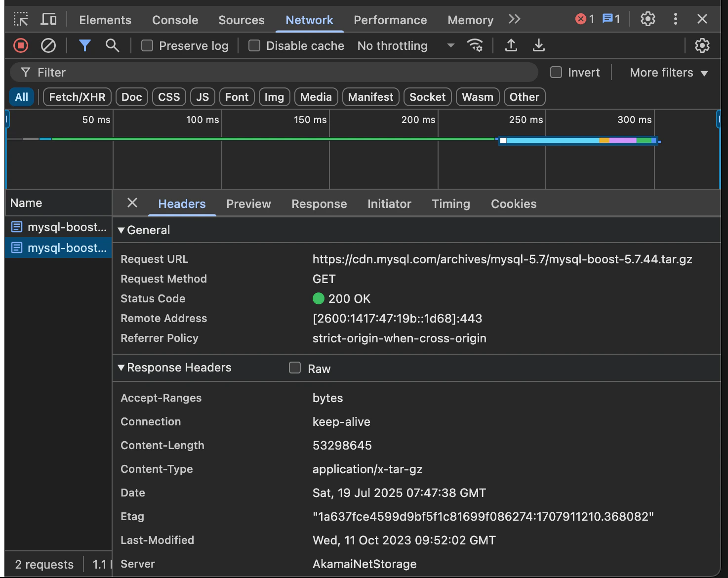Filter requests by Font type
Viewport: 728px width, 578px height.
pos(237,97)
